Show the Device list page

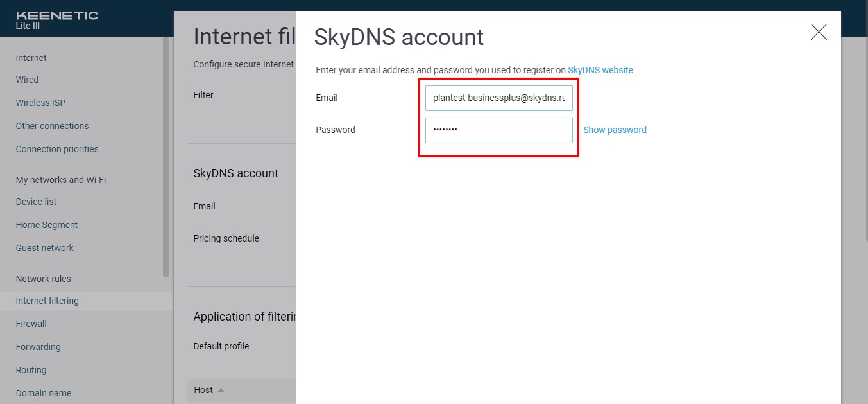click(36, 202)
